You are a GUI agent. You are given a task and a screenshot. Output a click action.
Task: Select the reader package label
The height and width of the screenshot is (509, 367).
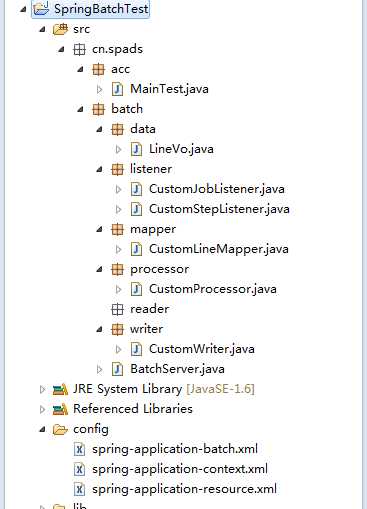coord(150,309)
